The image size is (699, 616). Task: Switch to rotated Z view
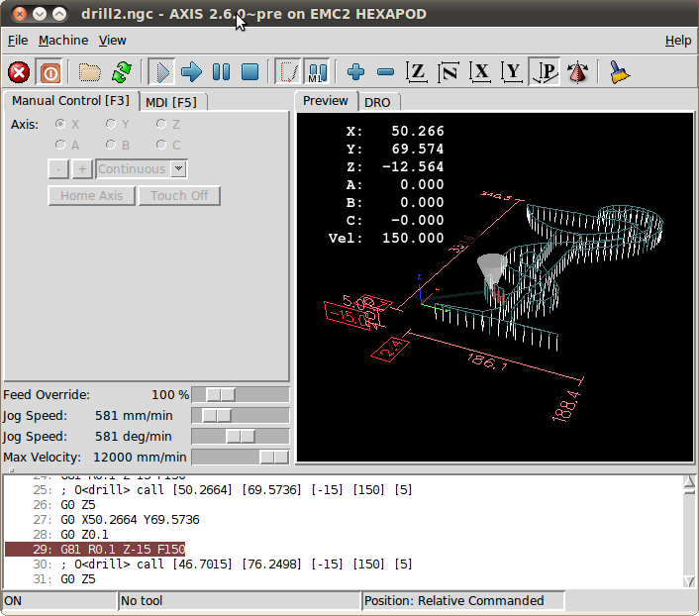[449, 72]
